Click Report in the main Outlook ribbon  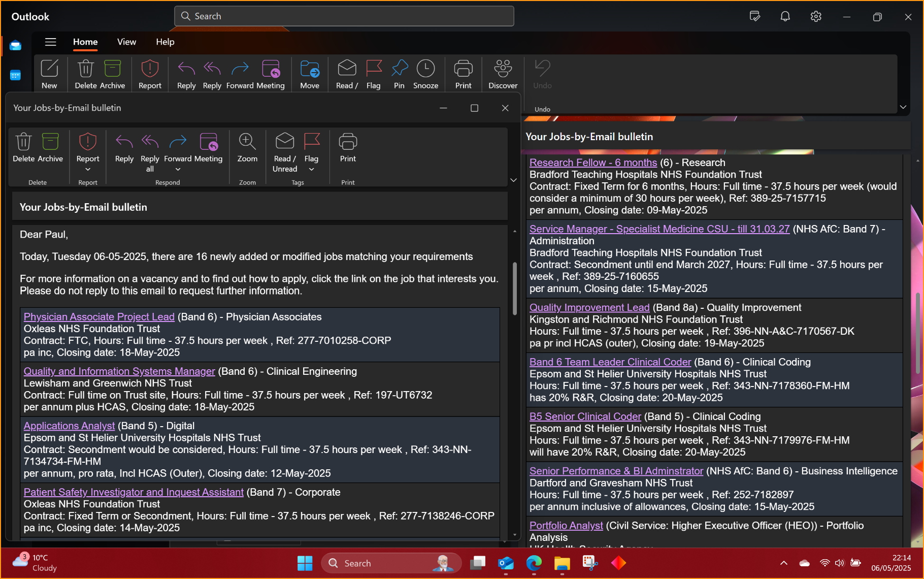(x=150, y=74)
